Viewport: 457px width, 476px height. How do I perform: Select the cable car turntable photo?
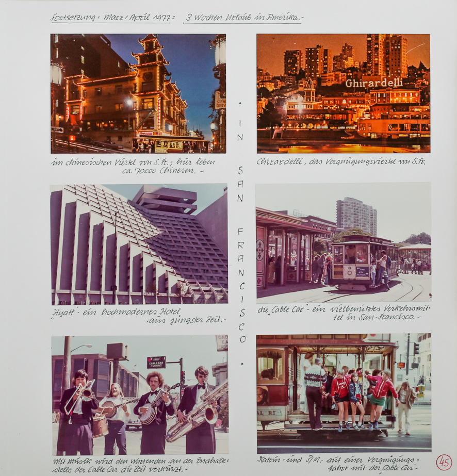[x=343, y=242]
